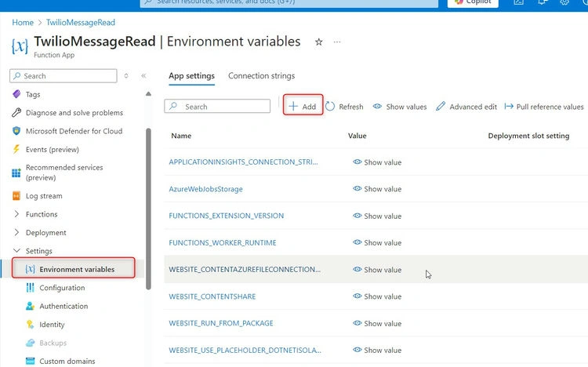Show value for WEBSITE_USE_PLACEHOLDER_DOTNETISOLATED

[x=377, y=350]
